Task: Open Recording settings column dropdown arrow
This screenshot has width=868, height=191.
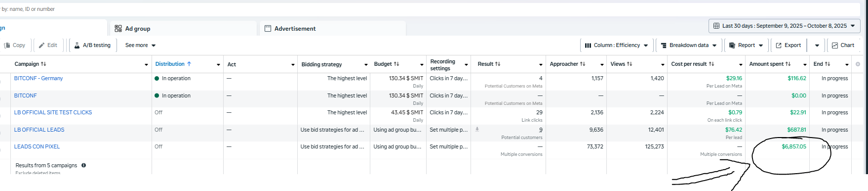Action: 466,65
